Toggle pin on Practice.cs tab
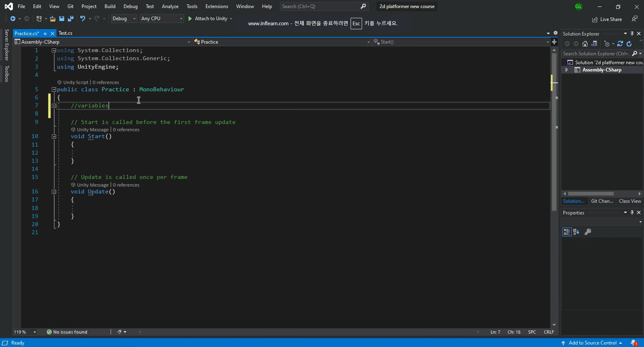This screenshot has height=347, width=644. (x=45, y=33)
